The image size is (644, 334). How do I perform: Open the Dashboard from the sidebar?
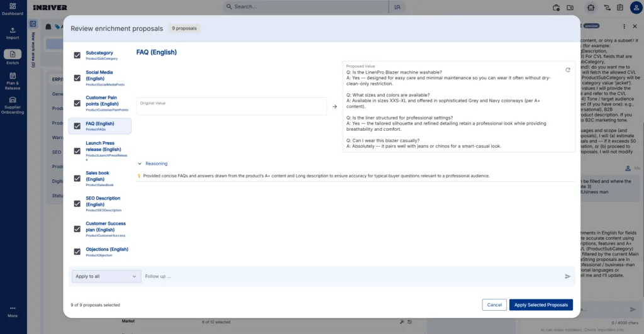click(13, 9)
